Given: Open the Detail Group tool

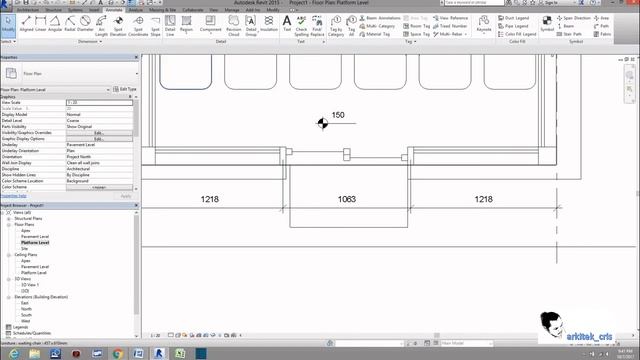Looking at the screenshot, I should click(251, 26).
